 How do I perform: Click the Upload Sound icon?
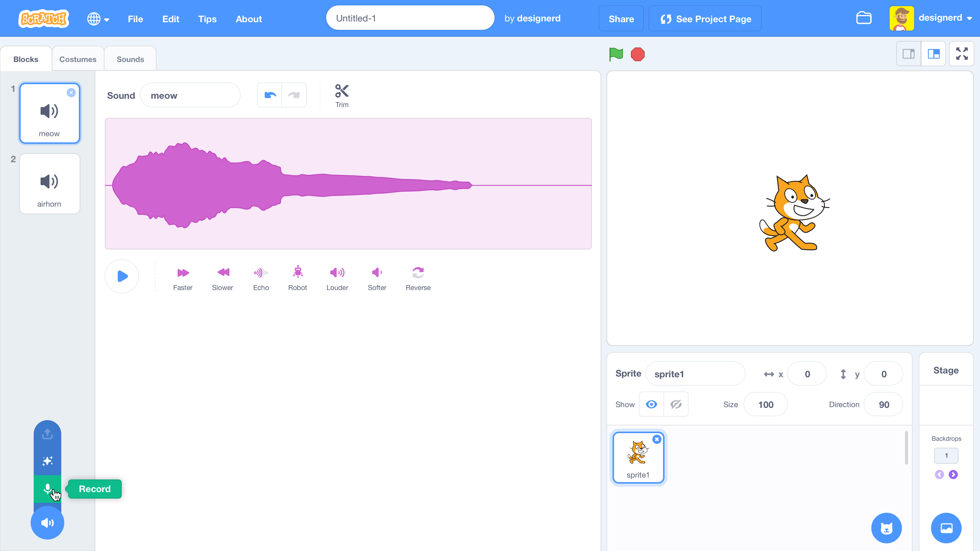tap(47, 434)
